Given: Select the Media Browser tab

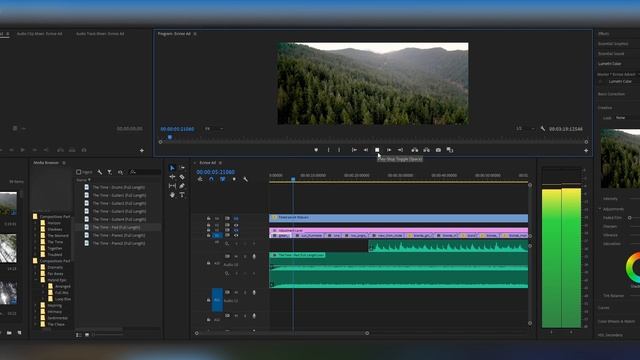Looking at the screenshot, I should click(46, 163).
